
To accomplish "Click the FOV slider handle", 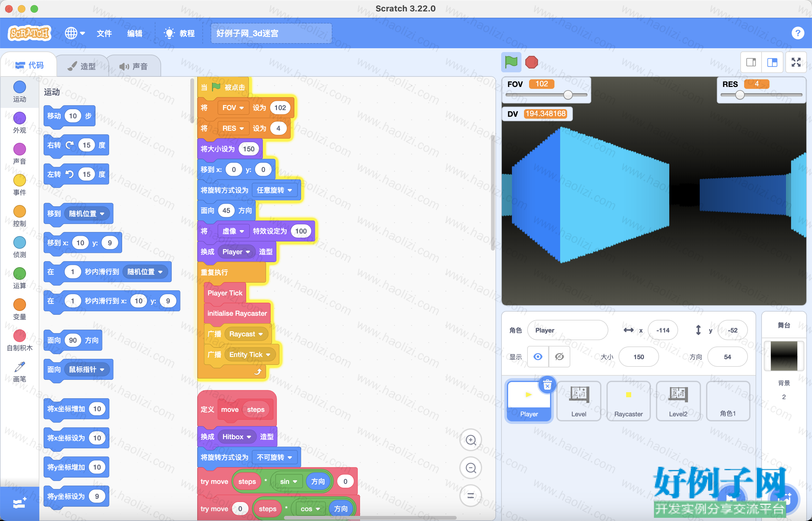I will tap(568, 95).
